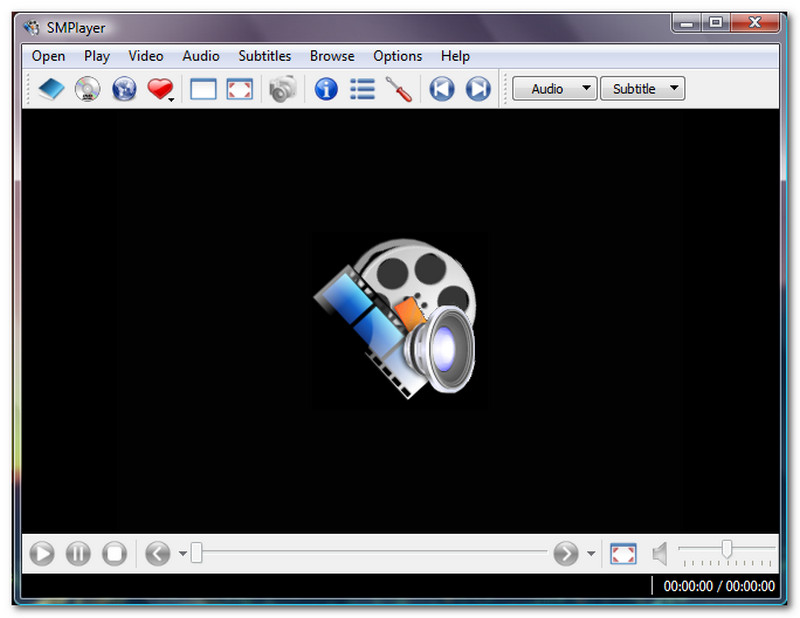This screenshot has height=618, width=800.
Task: Mute audio with the speaker icon
Action: [x=660, y=554]
